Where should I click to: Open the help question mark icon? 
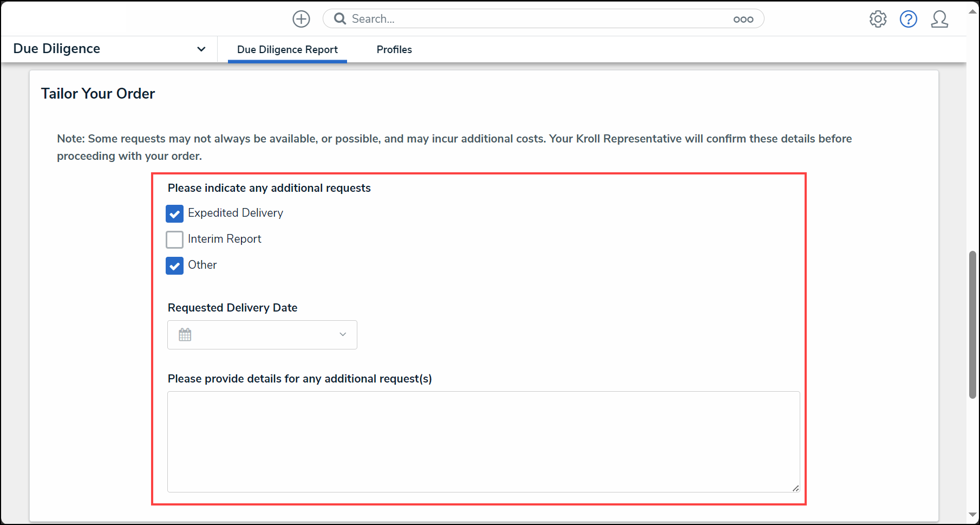point(908,19)
